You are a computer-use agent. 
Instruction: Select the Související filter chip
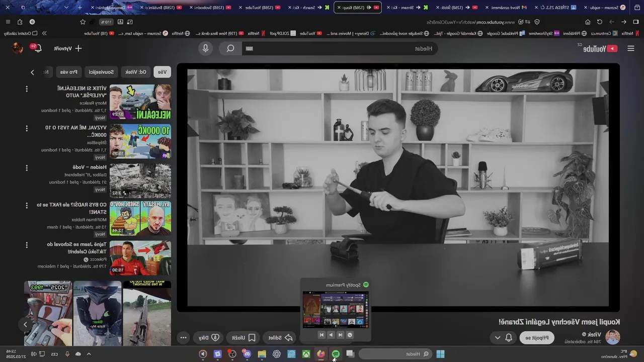tap(102, 72)
